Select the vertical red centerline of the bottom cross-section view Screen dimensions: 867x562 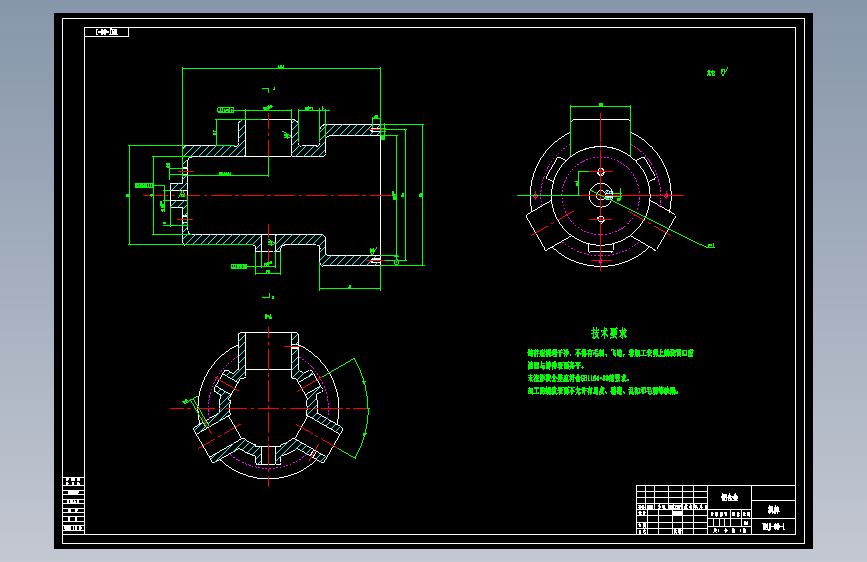click(268, 407)
